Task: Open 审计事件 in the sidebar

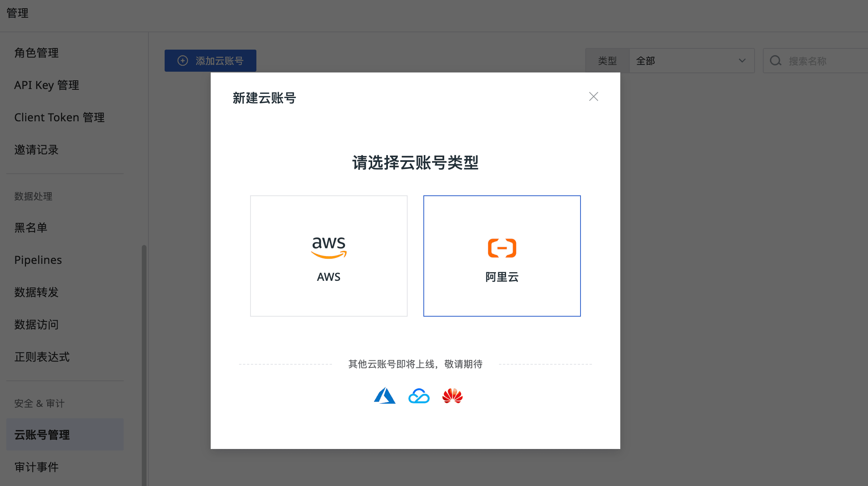Action: [37, 467]
